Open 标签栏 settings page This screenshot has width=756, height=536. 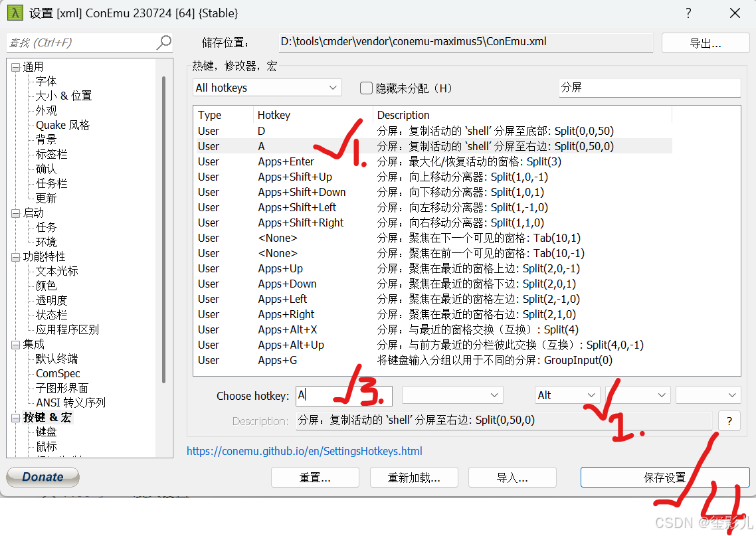[51, 154]
